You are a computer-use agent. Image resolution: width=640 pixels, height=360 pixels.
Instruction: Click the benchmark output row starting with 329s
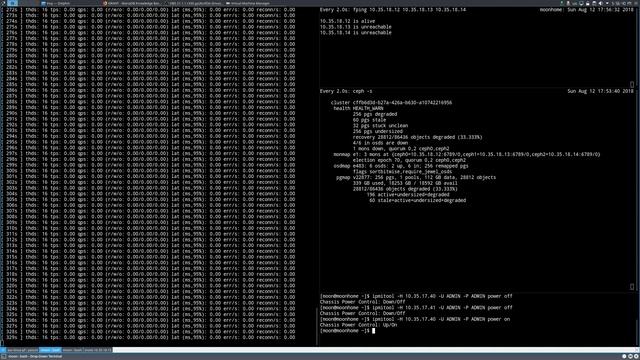tap(150, 338)
